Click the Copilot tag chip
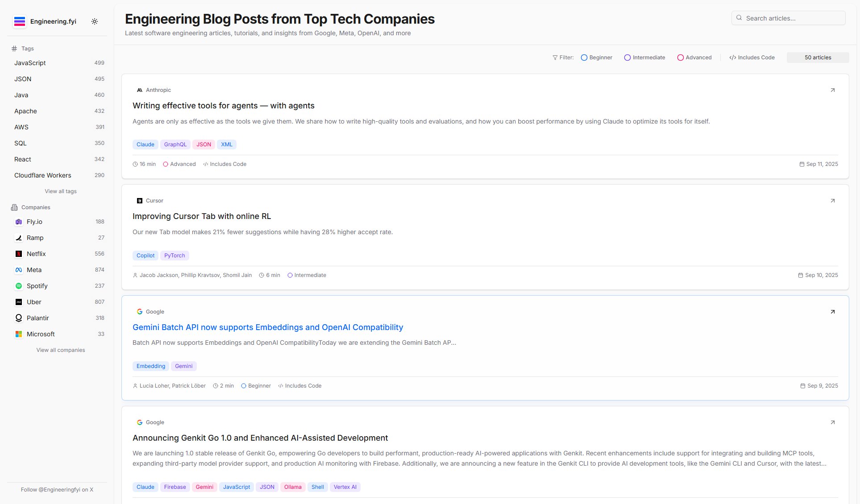This screenshot has width=860, height=504. pos(145,256)
